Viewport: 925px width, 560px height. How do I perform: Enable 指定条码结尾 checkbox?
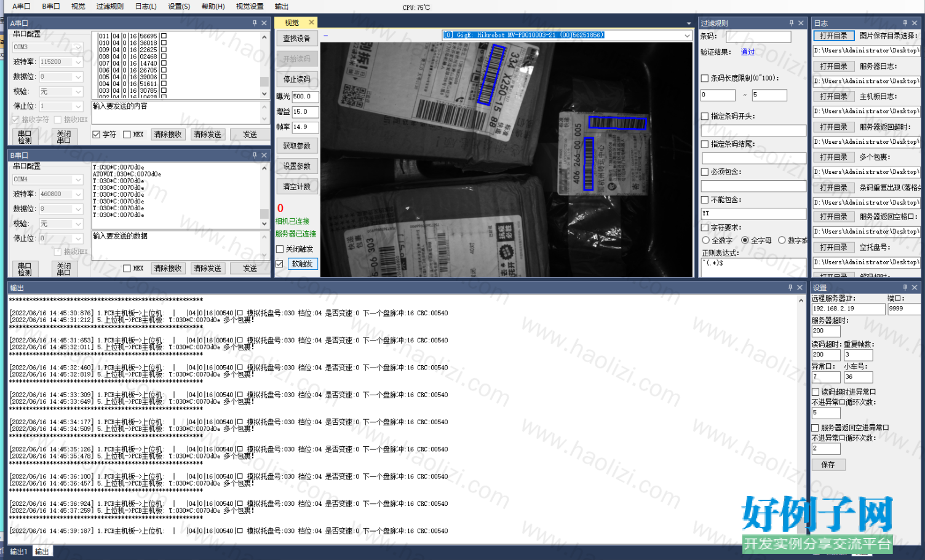[705, 144]
